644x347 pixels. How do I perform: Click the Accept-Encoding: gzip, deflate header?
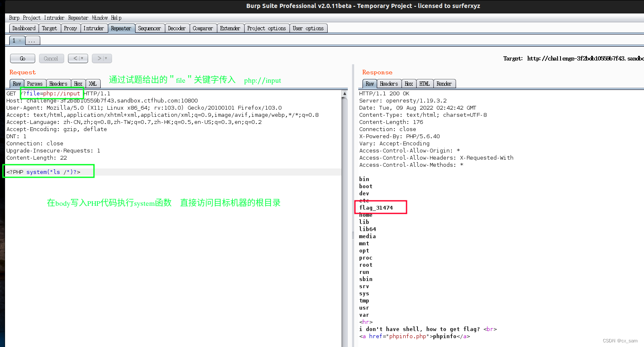click(x=57, y=129)
